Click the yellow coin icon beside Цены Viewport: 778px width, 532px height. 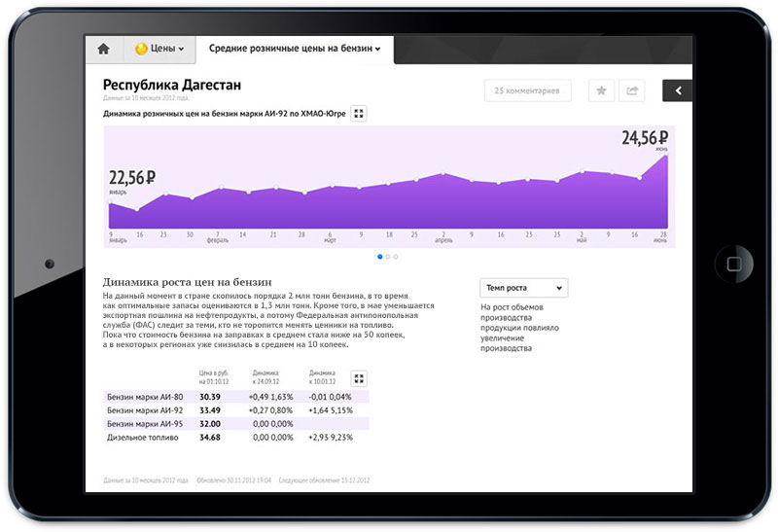[x=141, y=49]
